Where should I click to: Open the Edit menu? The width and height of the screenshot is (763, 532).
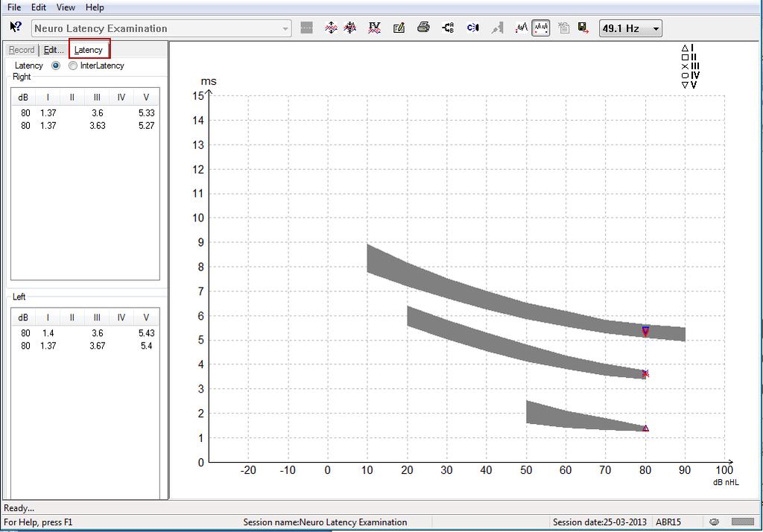[39, 7]
